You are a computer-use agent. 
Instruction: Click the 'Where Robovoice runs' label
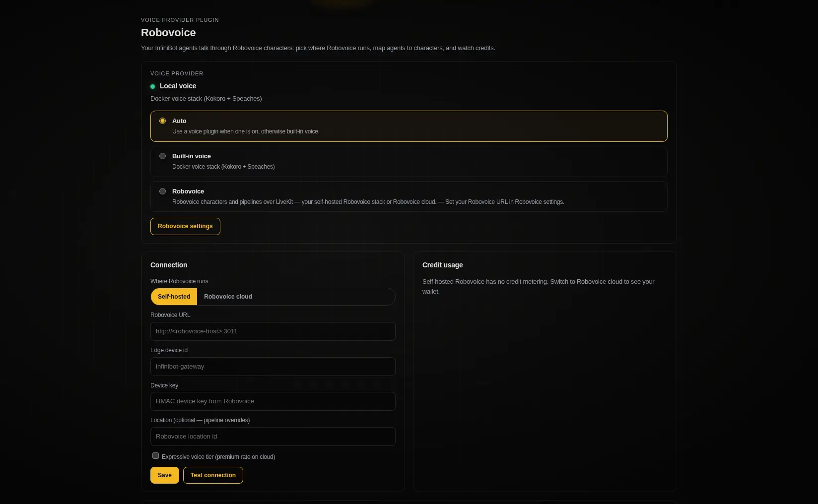click(179, 281)
